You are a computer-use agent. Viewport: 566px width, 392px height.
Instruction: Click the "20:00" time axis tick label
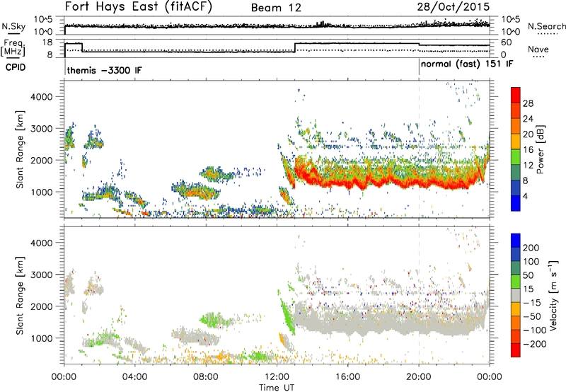coord(418,377)
